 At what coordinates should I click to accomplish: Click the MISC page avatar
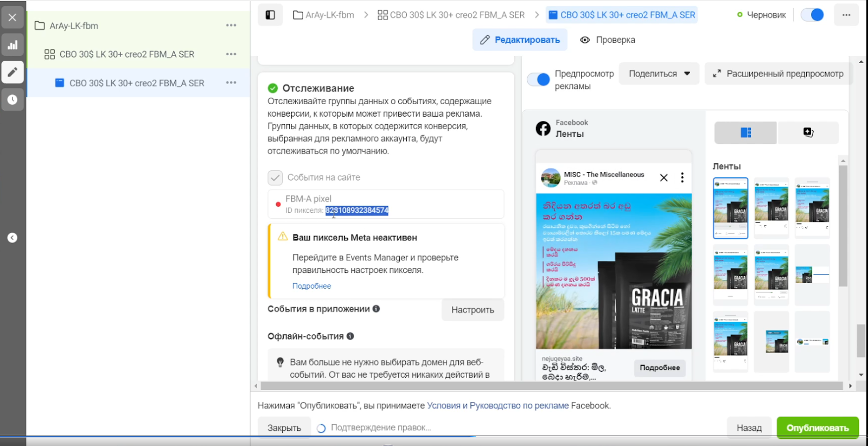(551, 178)
